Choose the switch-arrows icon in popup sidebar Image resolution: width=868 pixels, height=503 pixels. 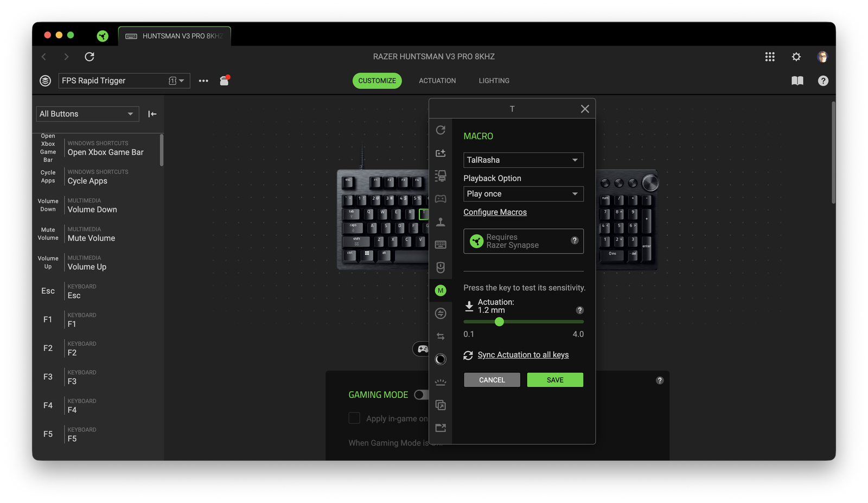click(x=441, y=336)
